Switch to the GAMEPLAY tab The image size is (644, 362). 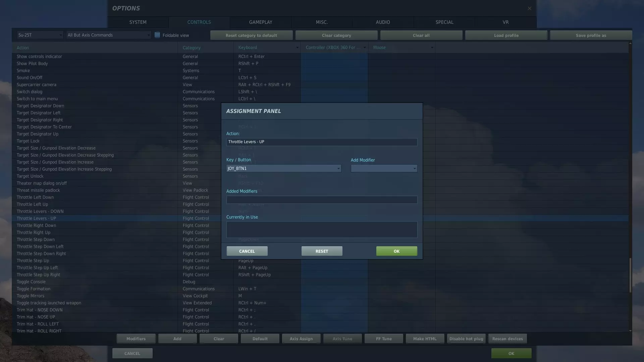260,22
